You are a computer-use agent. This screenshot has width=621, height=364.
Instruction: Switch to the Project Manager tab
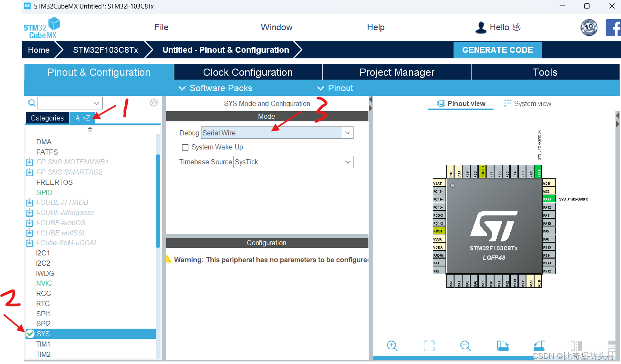[x=397, y=72]
